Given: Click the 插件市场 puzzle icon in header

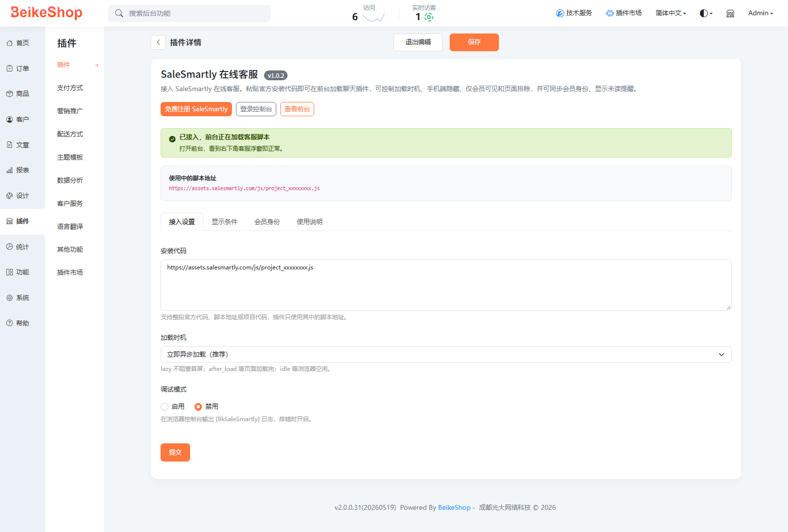Looking at the screenshot, I should pyautogui.click(x=610, y=13).
